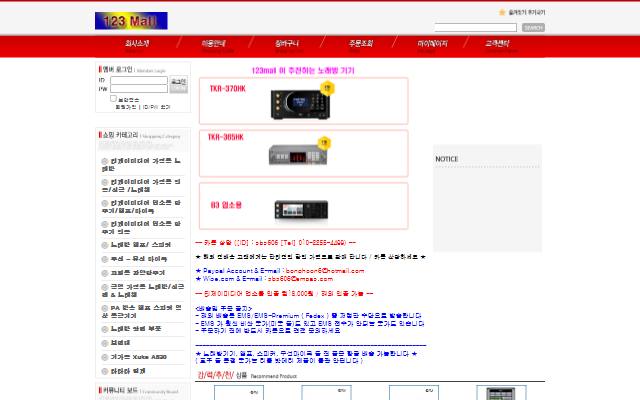Viewport: 640px width, 400px height.
Task: Click the yellow badge on TKR-370HK
Action: pos(327,88)
